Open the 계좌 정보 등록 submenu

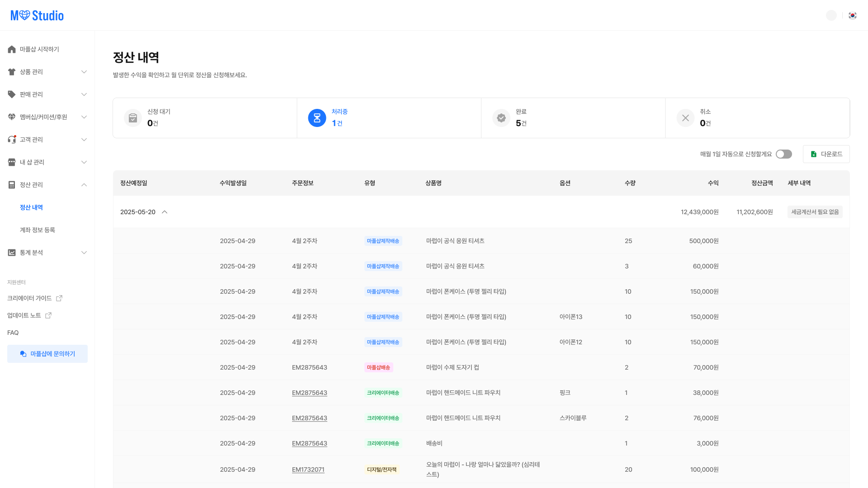pos(38,230)
